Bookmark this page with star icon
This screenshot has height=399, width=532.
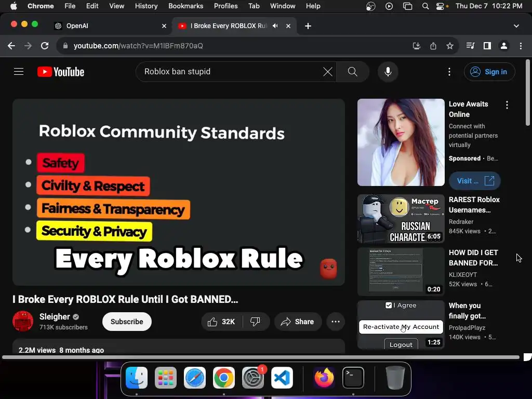(x=450, y=46)
